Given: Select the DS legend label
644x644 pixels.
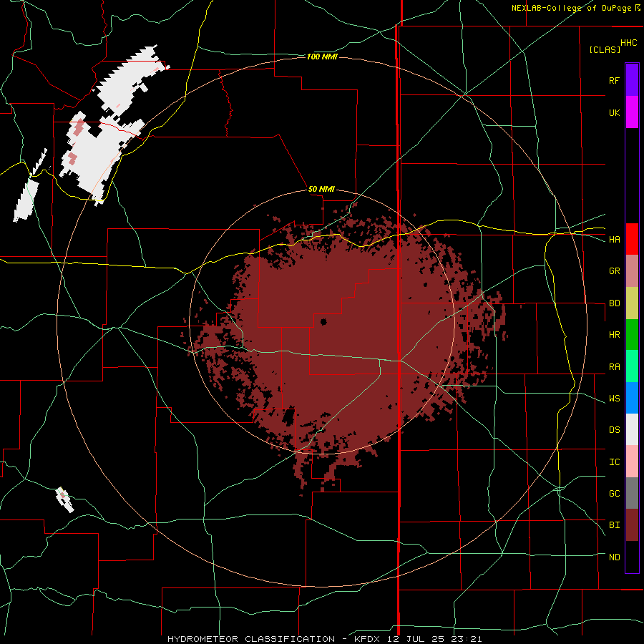Looking at the screenshot, I should click(614, 430).
